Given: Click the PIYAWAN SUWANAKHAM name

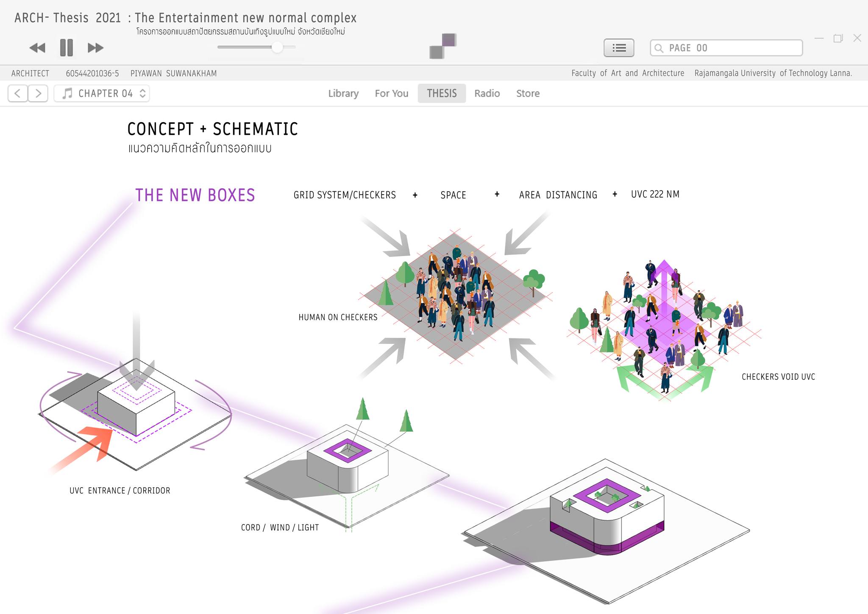Looking at the screenshot, I should [173, 73].
